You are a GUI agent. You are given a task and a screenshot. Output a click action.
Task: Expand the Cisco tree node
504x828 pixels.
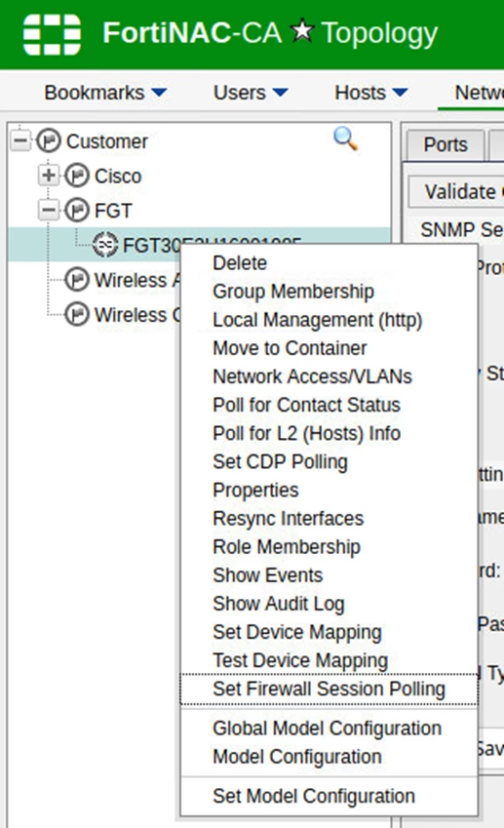coord(48,176)
